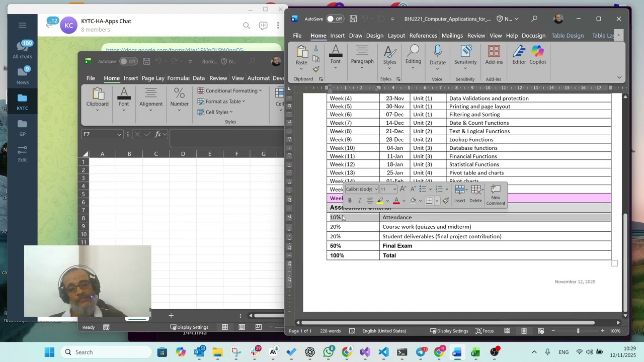This screenshot has width=644, height=362.
Task: Select the Format Painter brush in Word ribbon
Action: coord(316,69)
